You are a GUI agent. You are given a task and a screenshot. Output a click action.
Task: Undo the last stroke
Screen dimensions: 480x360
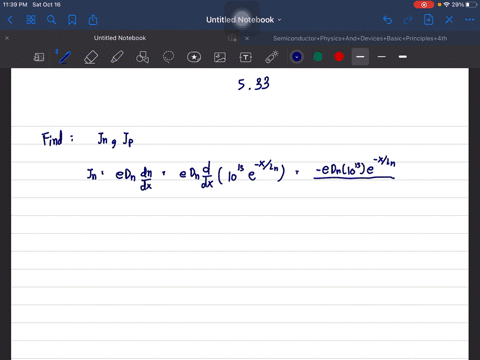pyautogui.click(x=387, y=20)
